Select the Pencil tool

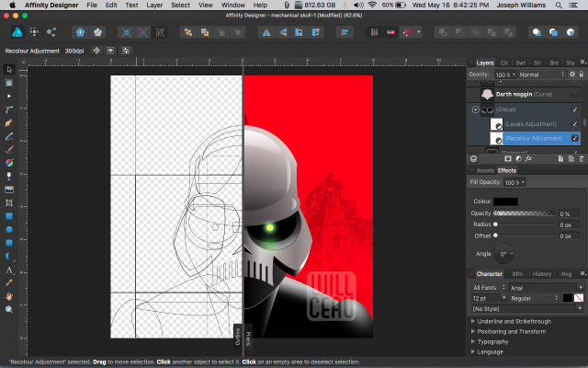click(x=9, y=136)
